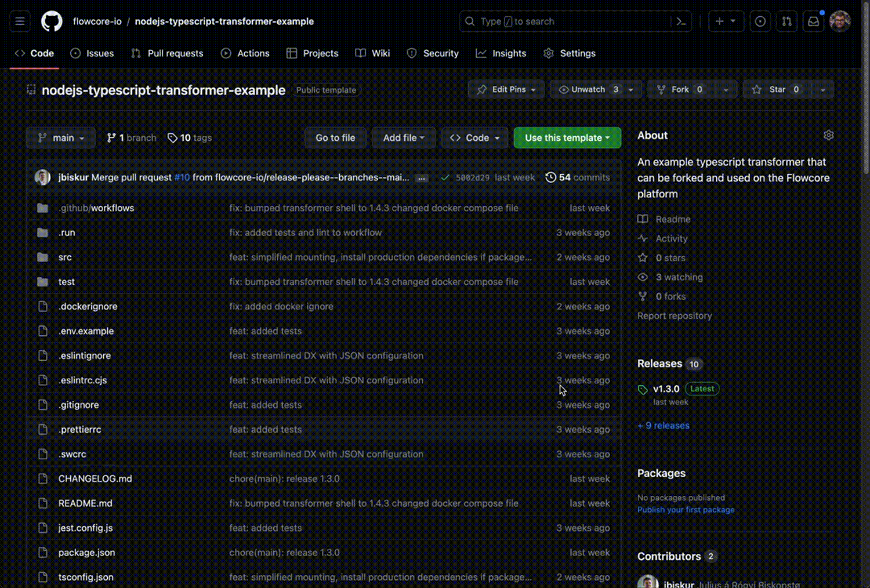Click the pulse icon next to Activity
The image size is (870, 588).
pos(643,238)
